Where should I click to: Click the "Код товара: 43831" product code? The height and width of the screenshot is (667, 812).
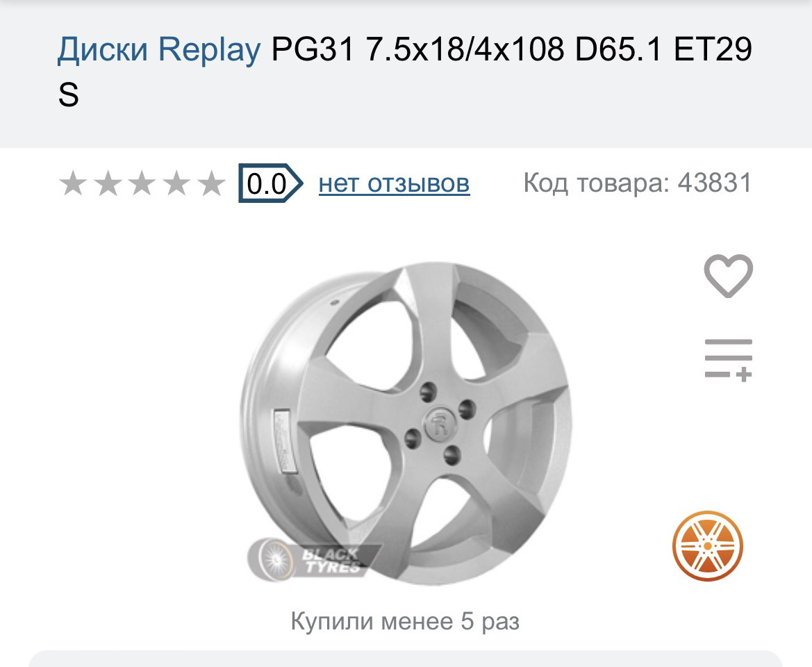tap(637, 183)
